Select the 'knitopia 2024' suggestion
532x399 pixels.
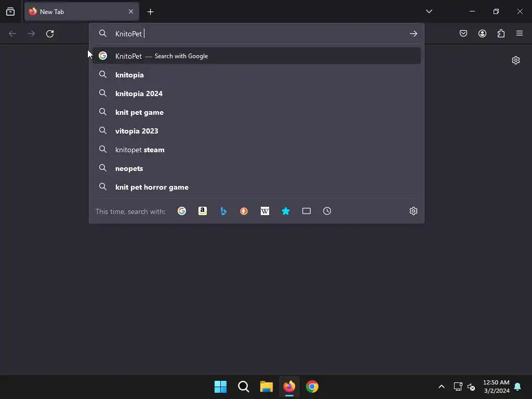point(257,94)
